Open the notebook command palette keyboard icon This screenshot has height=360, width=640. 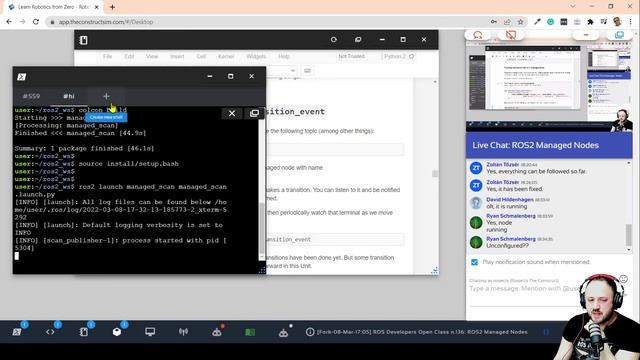pyautogui.click(x=307, y=71)
